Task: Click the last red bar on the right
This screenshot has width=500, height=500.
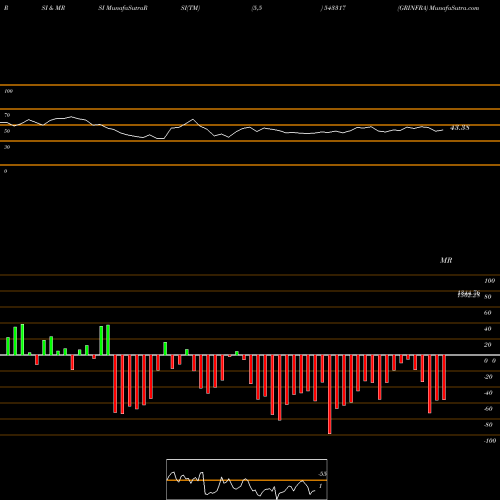Action: (x=444, y=377)
